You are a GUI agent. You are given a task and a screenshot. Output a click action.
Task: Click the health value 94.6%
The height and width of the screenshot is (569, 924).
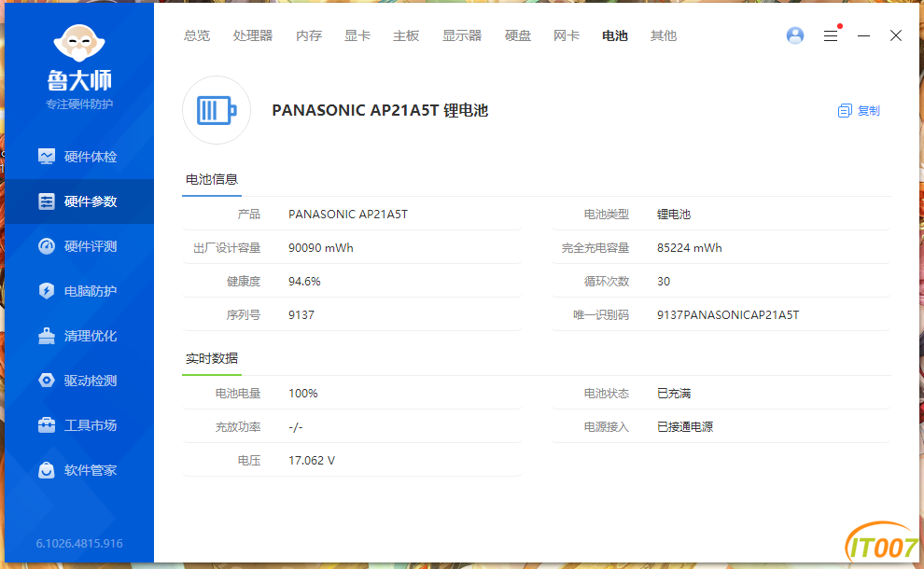pos(304,282)
